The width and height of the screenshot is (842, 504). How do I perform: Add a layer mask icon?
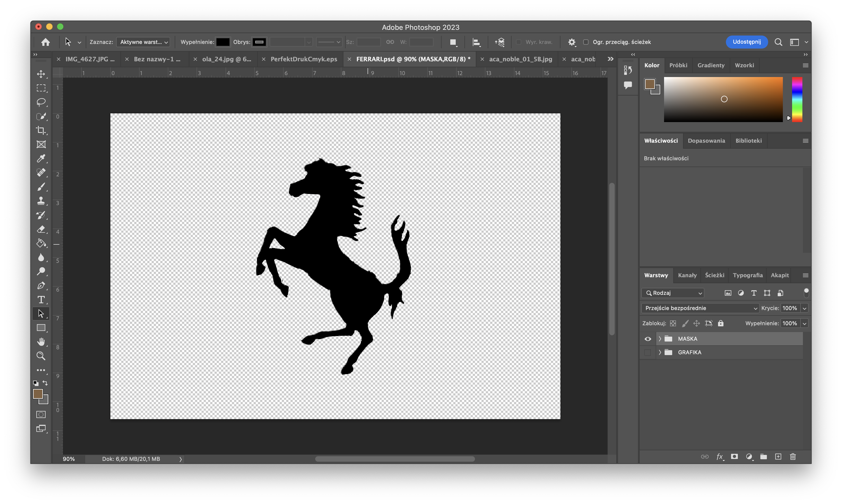(734, 457)
